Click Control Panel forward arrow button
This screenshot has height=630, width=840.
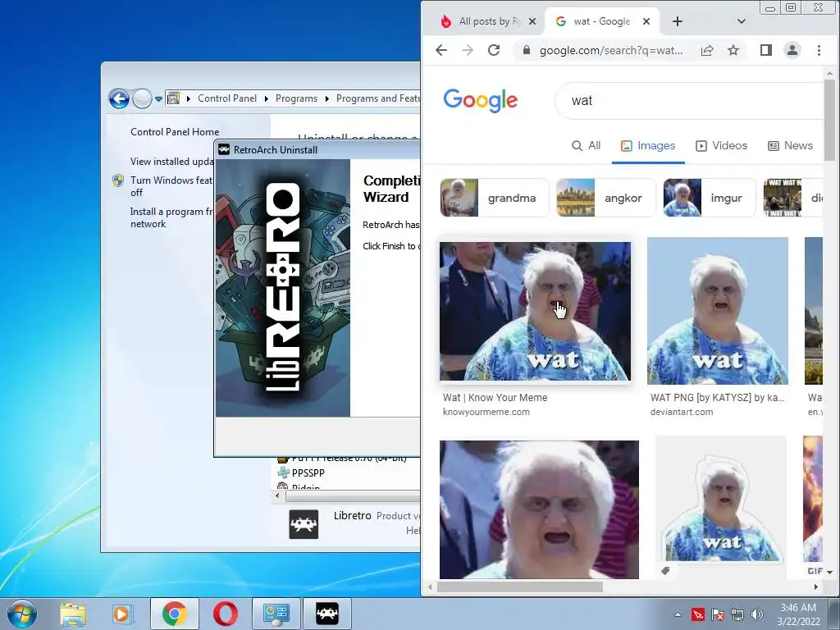(142, 98)
